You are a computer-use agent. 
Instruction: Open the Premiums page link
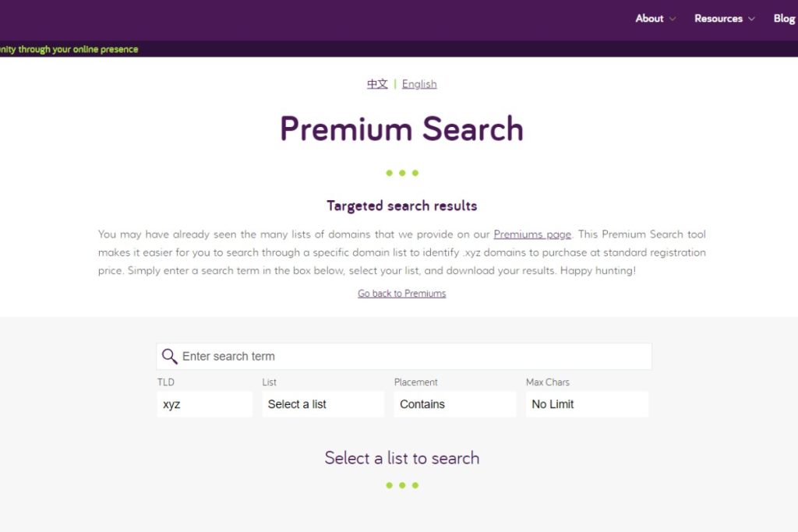(x=532, y=234)
